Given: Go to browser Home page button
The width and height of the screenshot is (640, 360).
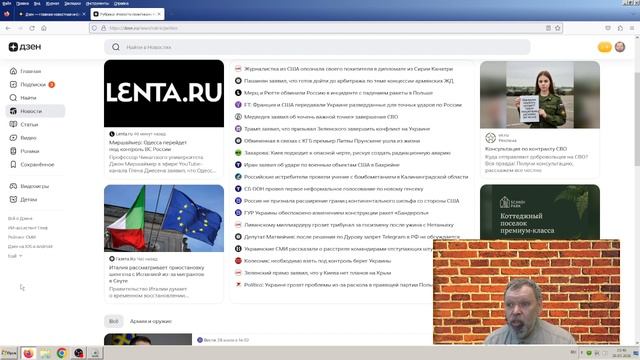Looking at the screenshot, I should [x=44, y=28].
